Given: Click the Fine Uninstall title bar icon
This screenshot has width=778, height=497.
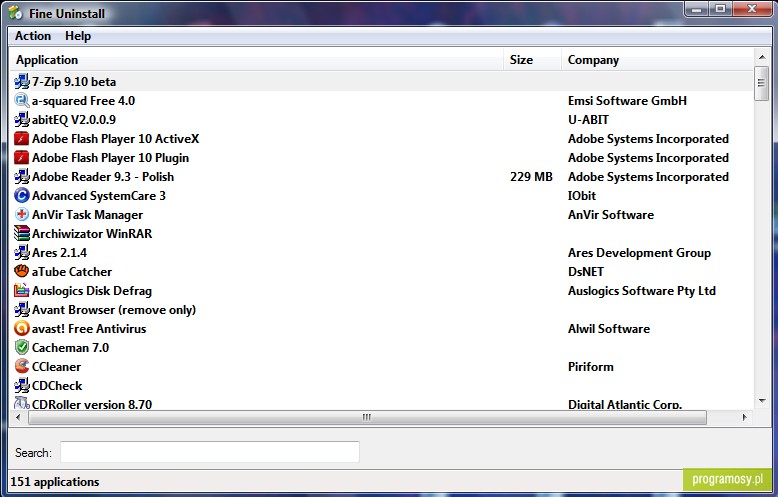Looking at the screenshot, I should point(15,13).
